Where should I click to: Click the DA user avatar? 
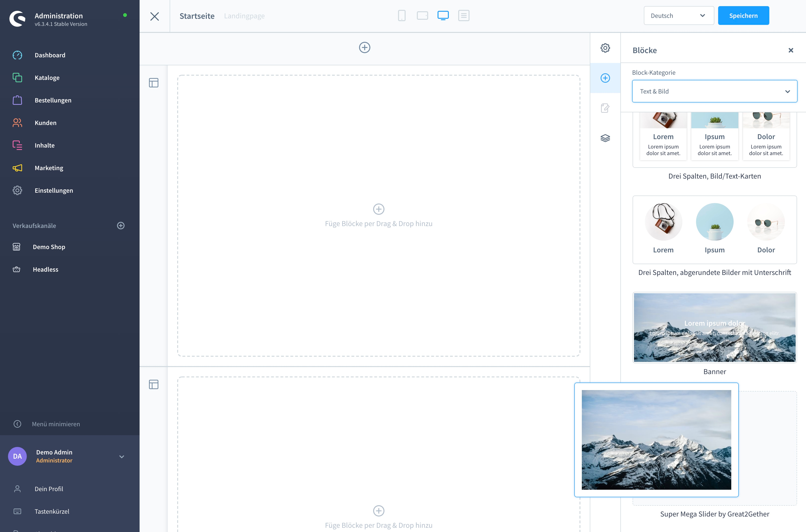coord(17,456)
